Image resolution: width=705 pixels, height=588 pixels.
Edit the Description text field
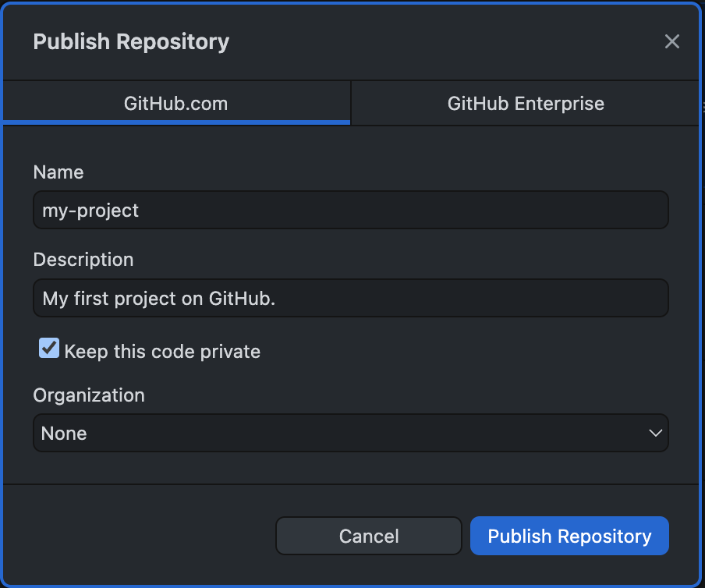351,298
